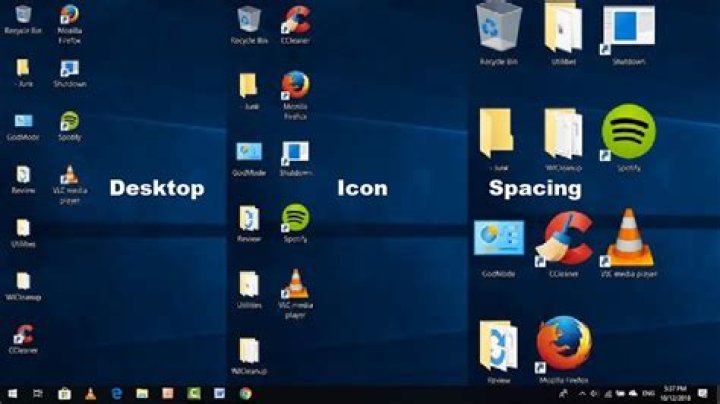Open the taskbar clock and date
The width and height of the screenshot is (720, 404).
(x=675, y=394)
